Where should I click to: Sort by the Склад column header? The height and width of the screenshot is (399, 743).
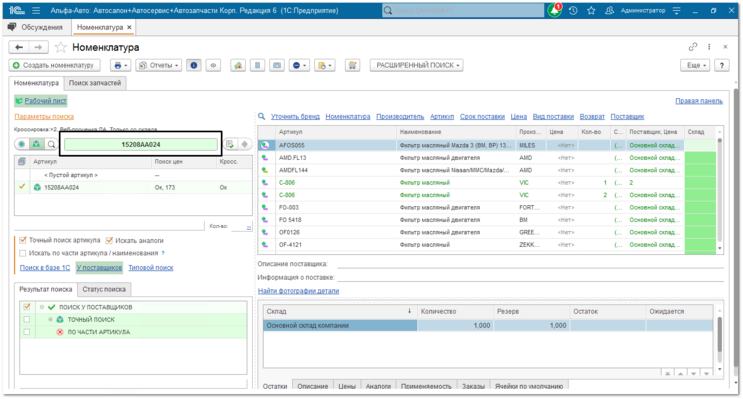(x=700, y=132)
